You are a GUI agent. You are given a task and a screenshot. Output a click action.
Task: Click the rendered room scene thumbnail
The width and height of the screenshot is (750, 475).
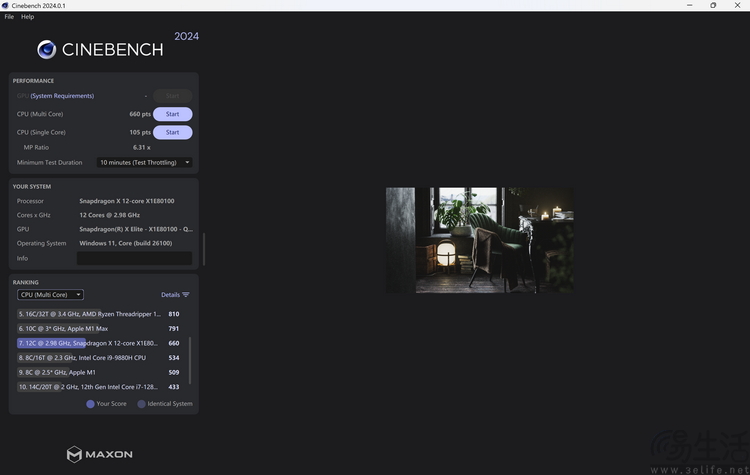point(480,240)
